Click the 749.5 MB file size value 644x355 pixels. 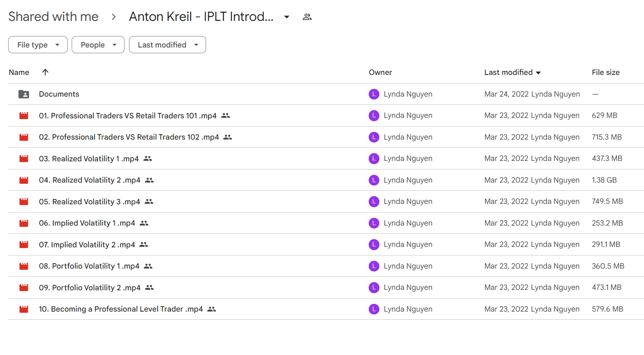[x=607, y=201]
